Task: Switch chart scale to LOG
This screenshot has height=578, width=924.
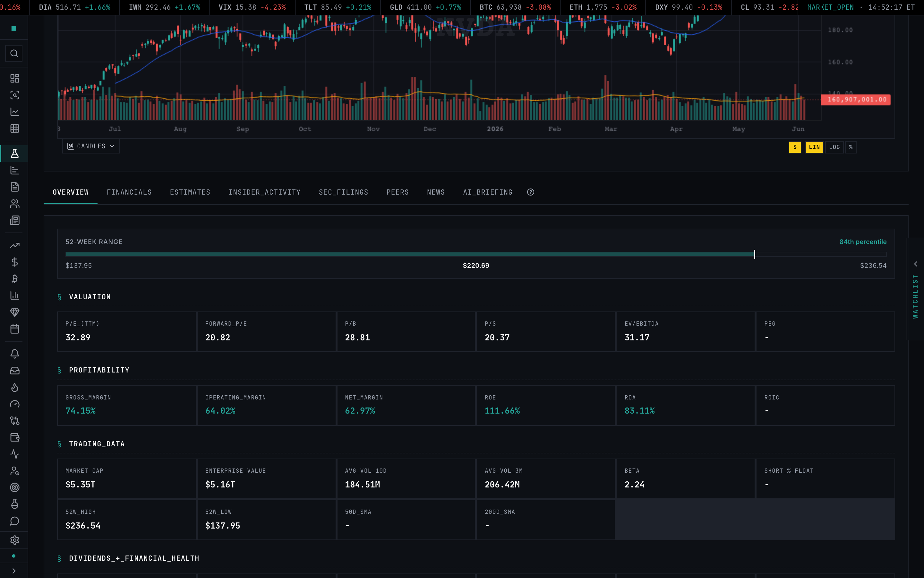Action: coord(834,147)
